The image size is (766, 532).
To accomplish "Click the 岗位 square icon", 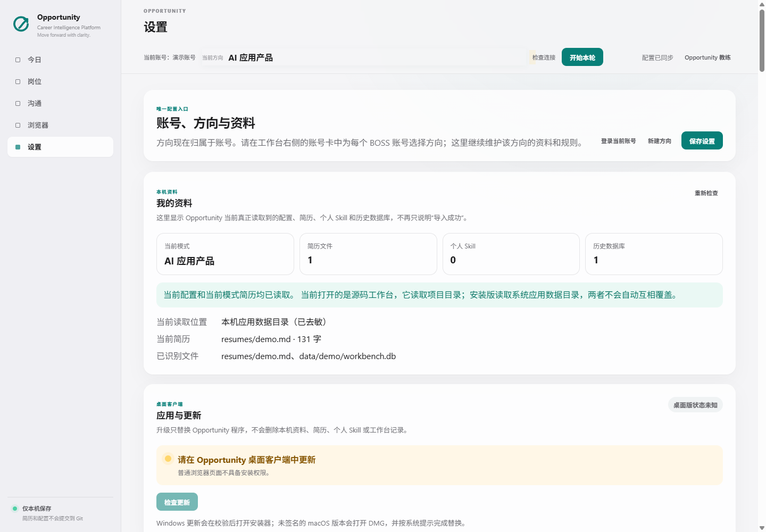I will point(18,81).
